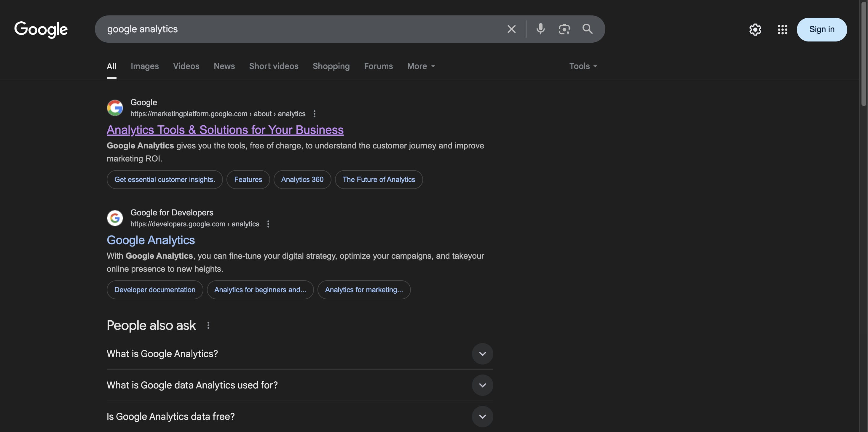Image resolution: width=868 pixels, height=432 pixels.
Task: Return to the homepage via the Google logo
Action: [41, 30]
